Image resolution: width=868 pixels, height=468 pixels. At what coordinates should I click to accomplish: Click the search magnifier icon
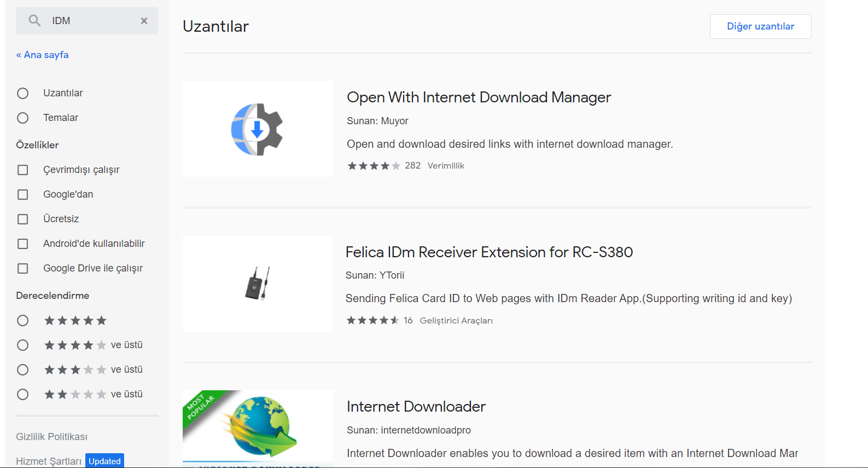(34, 21)
